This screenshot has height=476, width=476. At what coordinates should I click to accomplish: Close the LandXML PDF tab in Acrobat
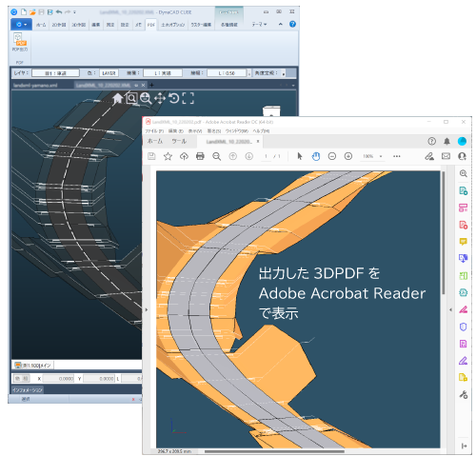pos(258,141)
